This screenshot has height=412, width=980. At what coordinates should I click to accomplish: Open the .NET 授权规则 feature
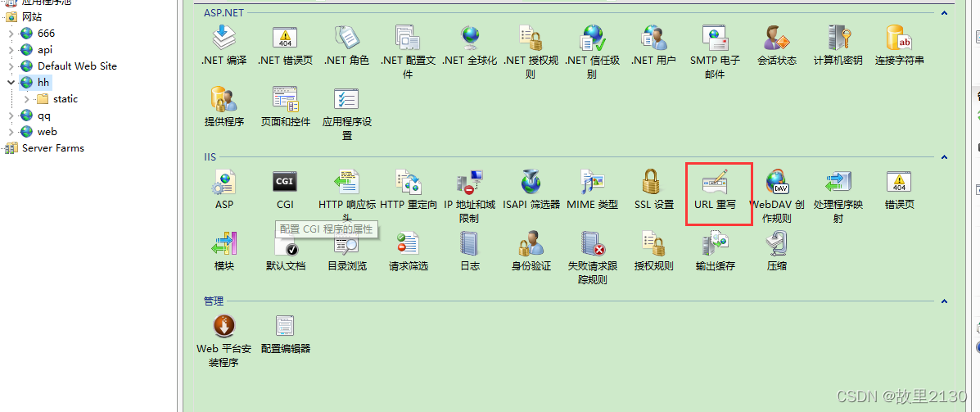(x=531, y=52)
